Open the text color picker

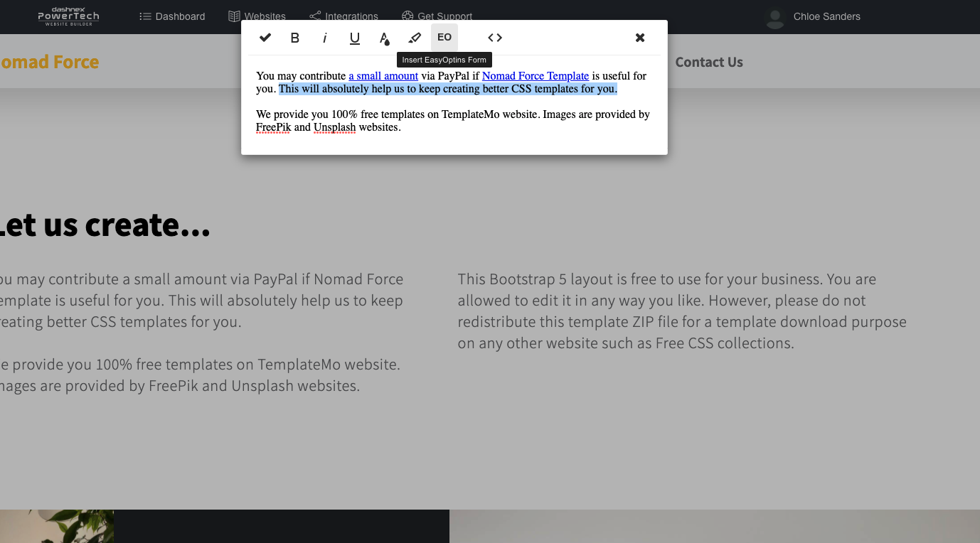click(x=385, y=38)
